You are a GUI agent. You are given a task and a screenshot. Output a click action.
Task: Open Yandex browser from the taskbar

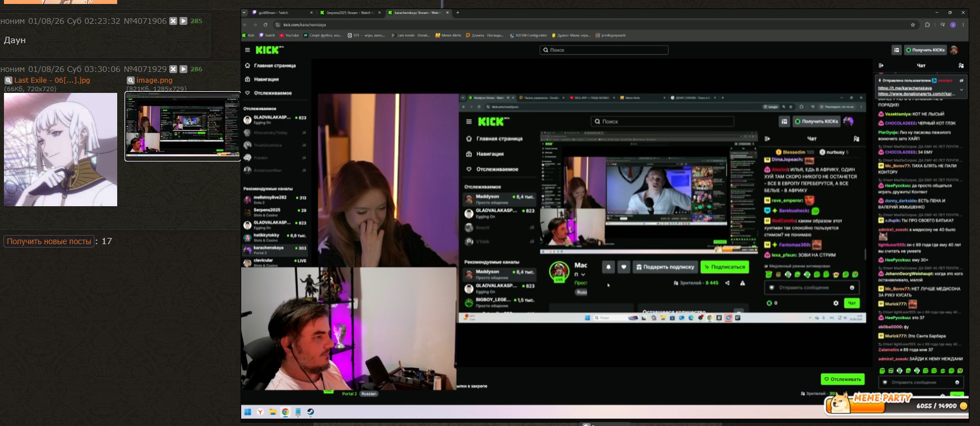260,412
